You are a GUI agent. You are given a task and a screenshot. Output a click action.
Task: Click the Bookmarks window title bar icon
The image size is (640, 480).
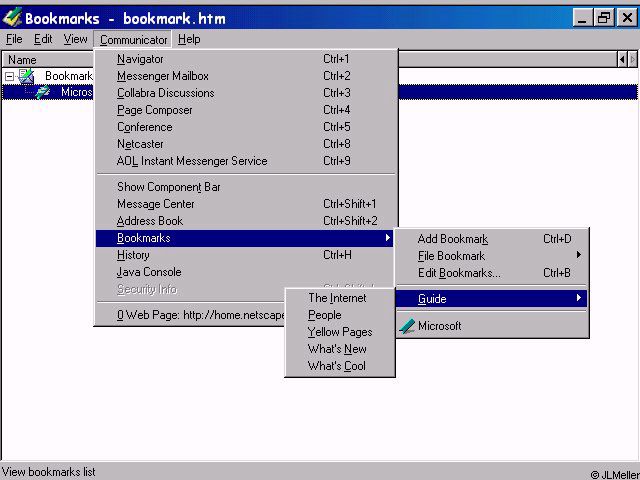tap(12, 18)
